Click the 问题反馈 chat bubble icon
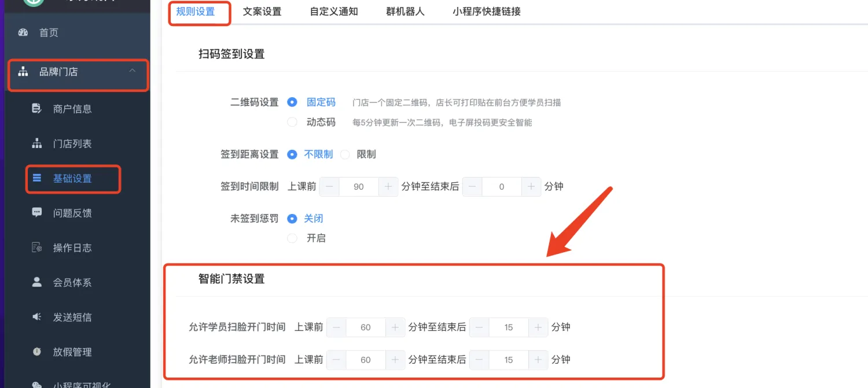This screenshot has height=388, width=868. (x=37, y=213)
